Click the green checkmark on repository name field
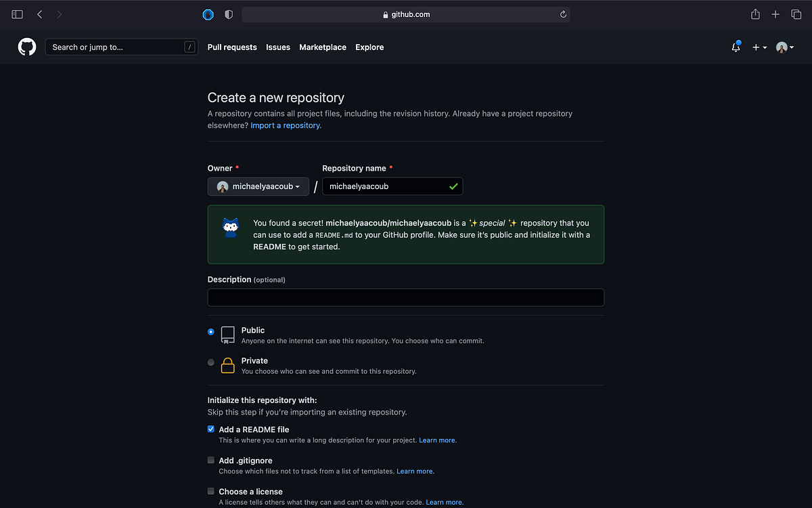This screenshot has width=812, height=508. pyautogui.click(x=453, y=186)
